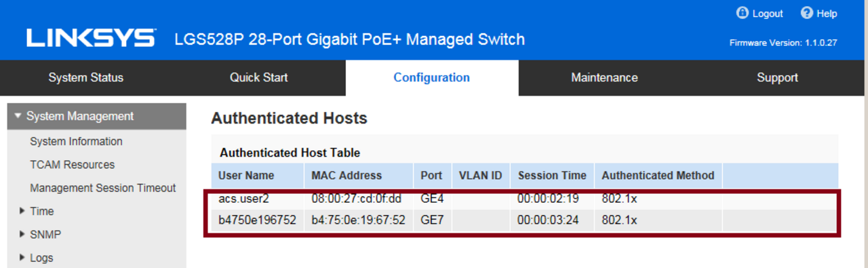The height and width of the screenshot is (268, 868).
Task: Select the b4750e196752 host row
Action: pyautogui.click(x=524, y=221)
